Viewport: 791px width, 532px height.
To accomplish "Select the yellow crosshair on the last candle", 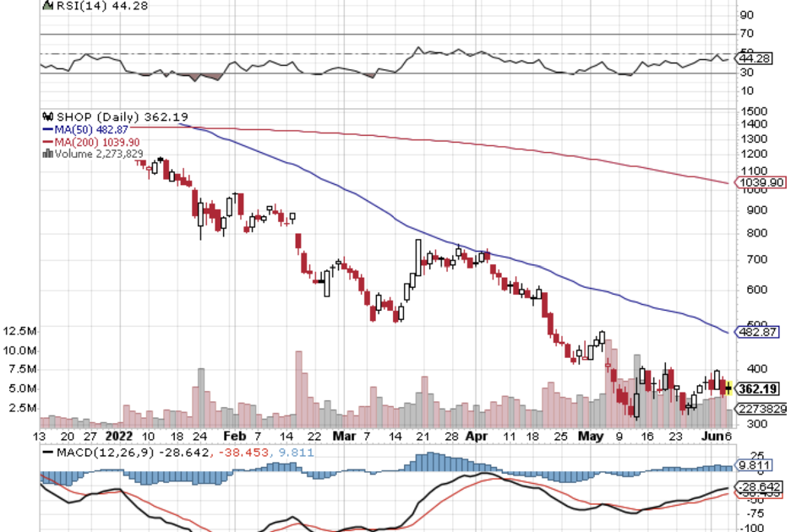I will (x=728, y=389).
